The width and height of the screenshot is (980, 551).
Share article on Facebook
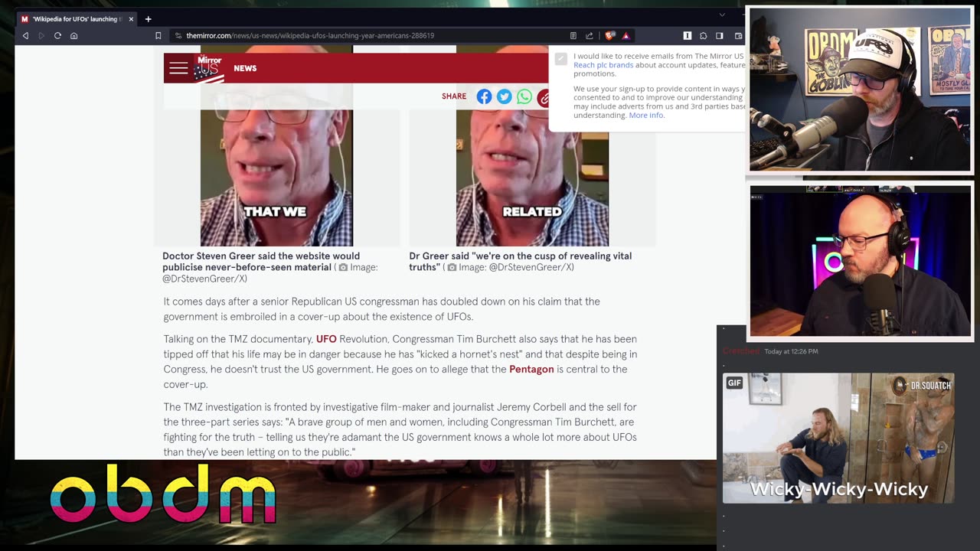coord(484,96)
